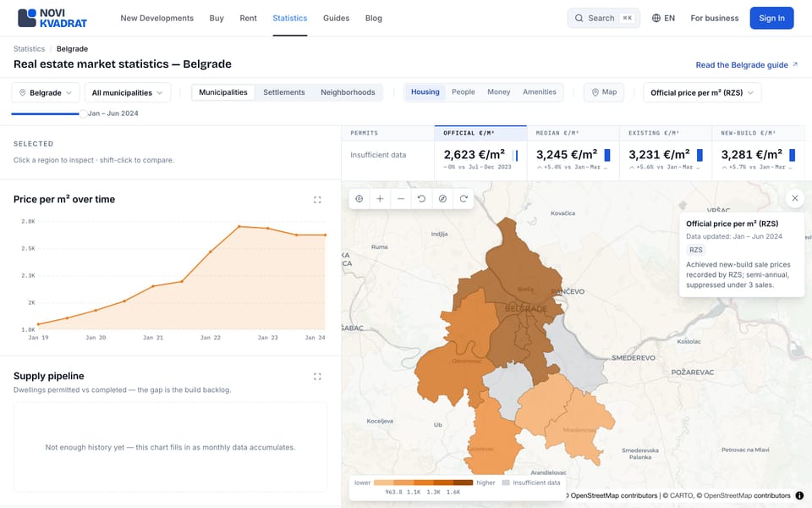Click the RZS source tag
This screenshot has width=812, height=508.
(x=696, y=250)
